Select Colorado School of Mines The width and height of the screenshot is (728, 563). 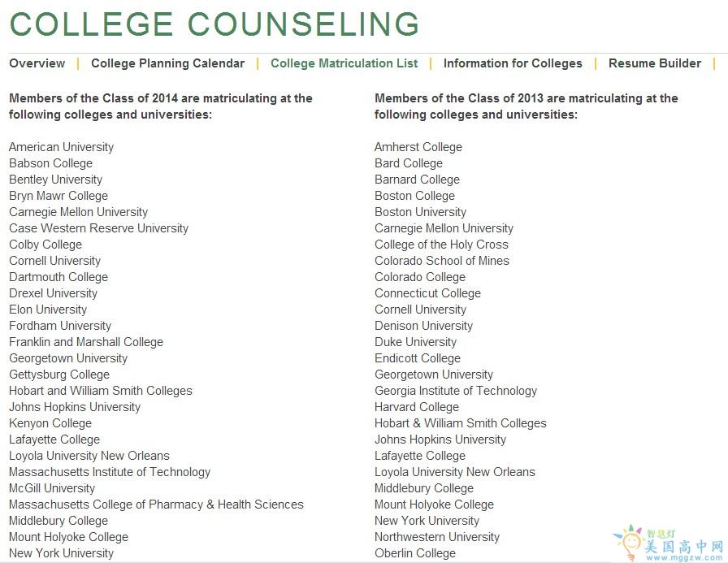coord(442,261)
